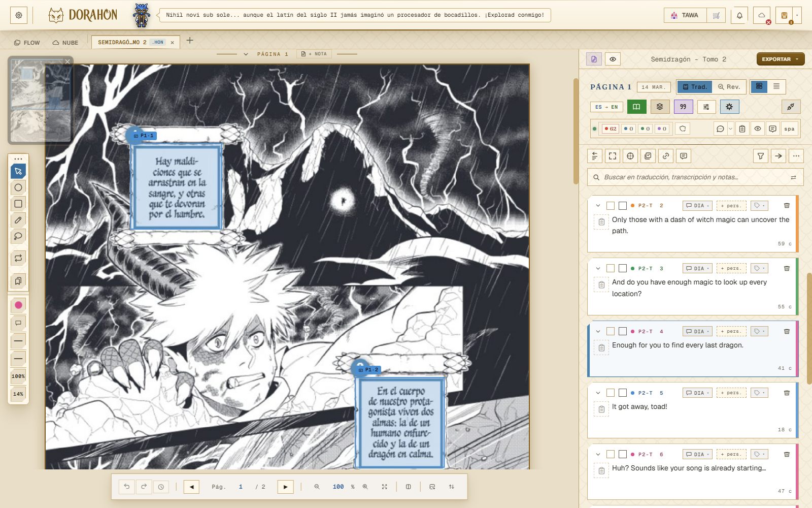The width and height of the screenshot is (812, 508).
Task: Tick first checkbox of P2-T 4 entry
Action: pos(611,331)
